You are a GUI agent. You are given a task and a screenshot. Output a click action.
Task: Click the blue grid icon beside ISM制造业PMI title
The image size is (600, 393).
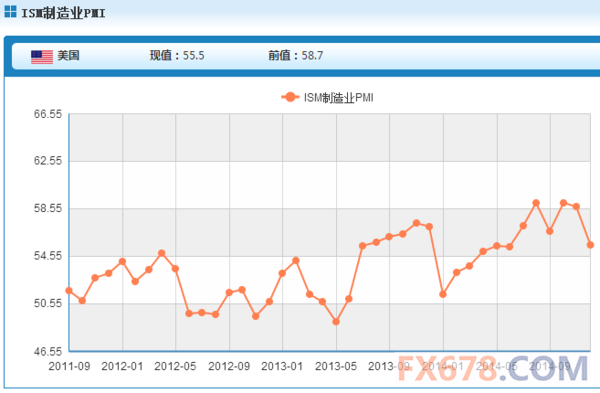click(10, 11)
